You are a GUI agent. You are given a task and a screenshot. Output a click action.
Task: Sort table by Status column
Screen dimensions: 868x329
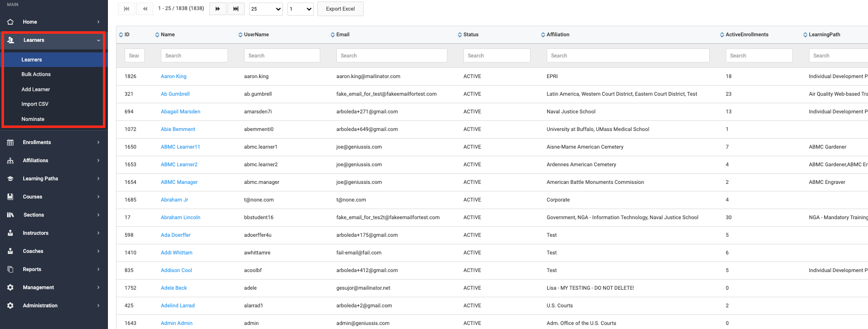point(471,35)
